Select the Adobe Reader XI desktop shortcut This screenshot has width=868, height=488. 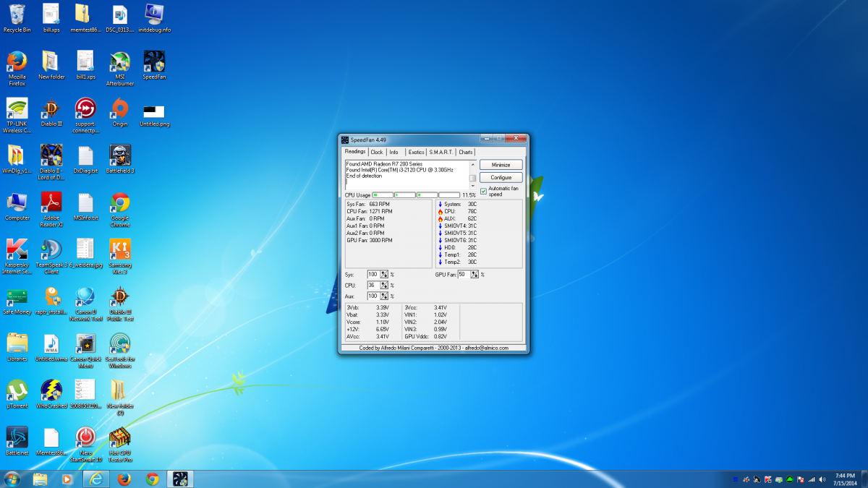pos(51,210)
